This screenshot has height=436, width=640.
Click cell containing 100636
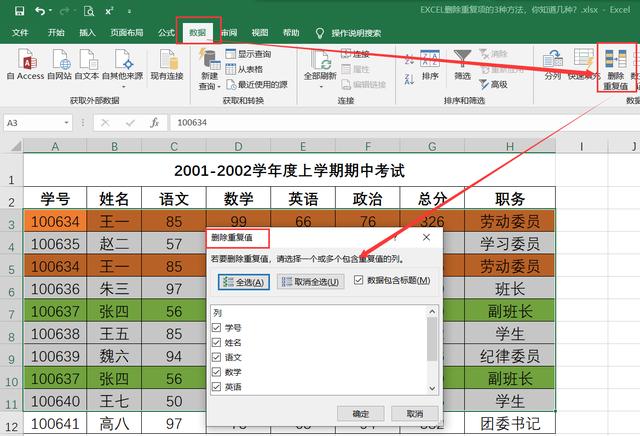tap(55, 289)
